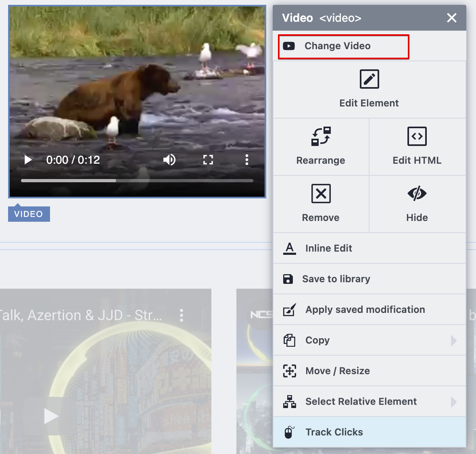Image resolution: width=476 pixels, height=454 pixels.
Task: Click the Select Relative Element label
Action: click(361, 402)
